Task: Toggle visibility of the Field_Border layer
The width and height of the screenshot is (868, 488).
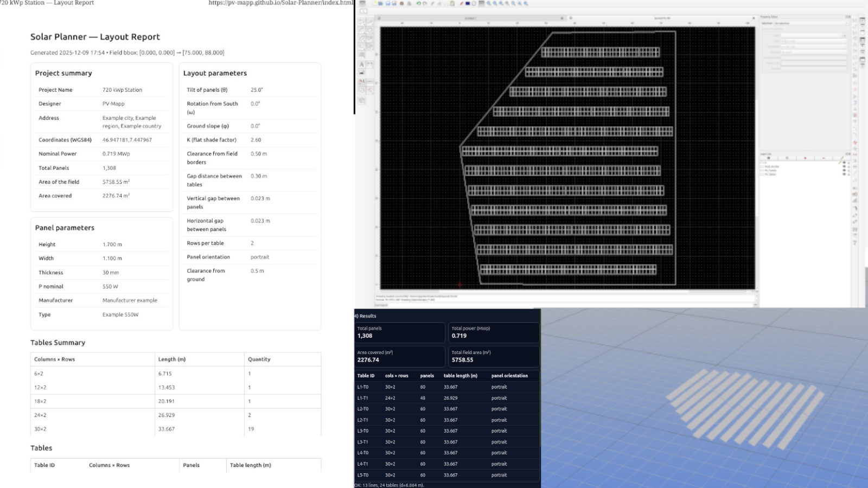Action: coord(844,166)
